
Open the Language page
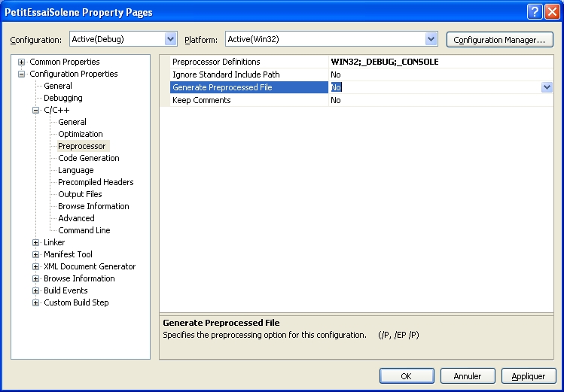75,170
